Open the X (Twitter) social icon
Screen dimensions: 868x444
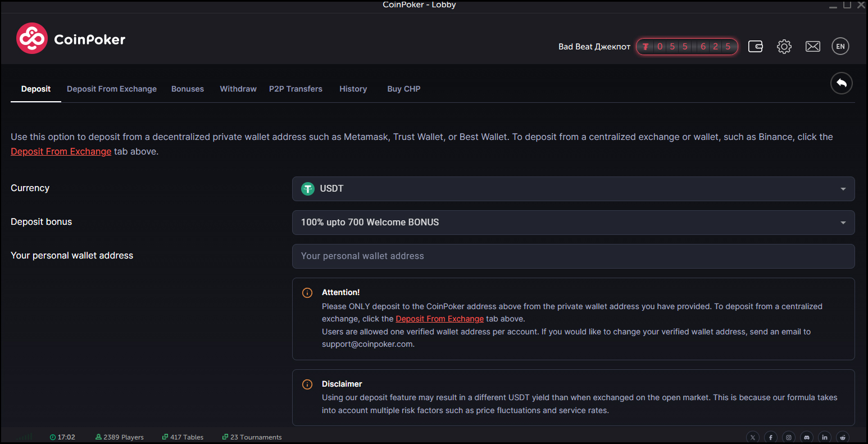753,437
